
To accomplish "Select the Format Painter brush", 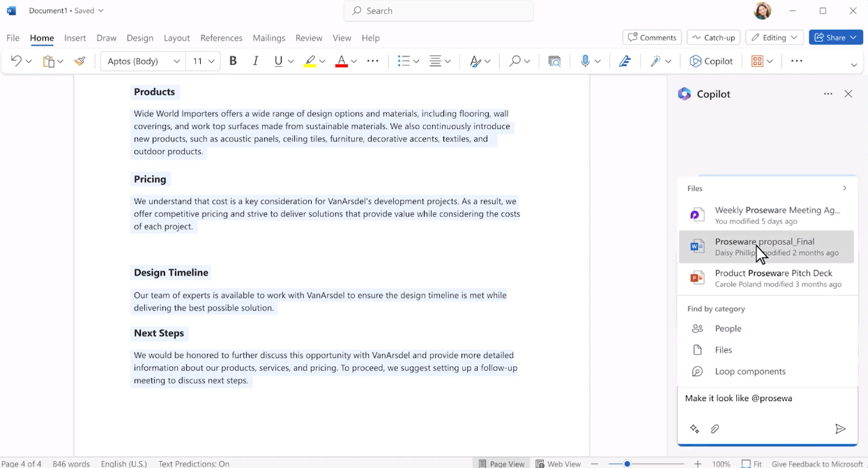I will [80, 61].
